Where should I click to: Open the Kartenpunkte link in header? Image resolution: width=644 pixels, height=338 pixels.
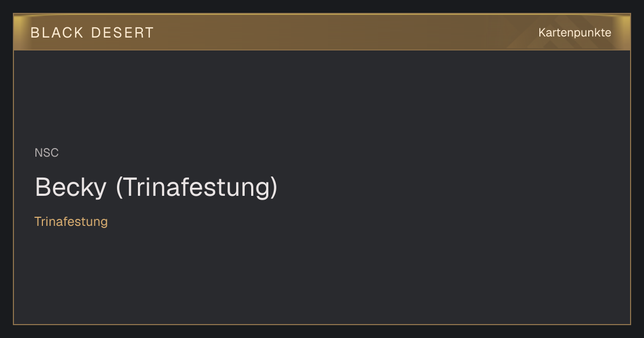[x=575, y=33]
